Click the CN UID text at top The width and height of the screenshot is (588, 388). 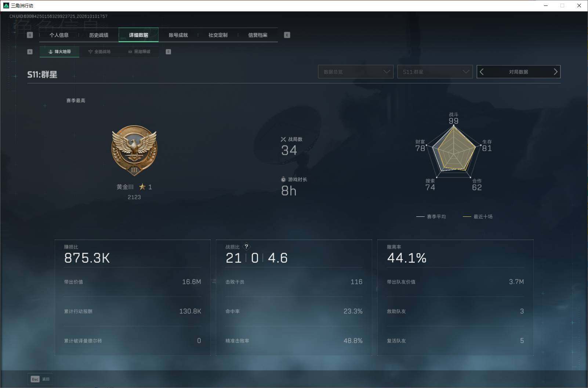[58, 16]
